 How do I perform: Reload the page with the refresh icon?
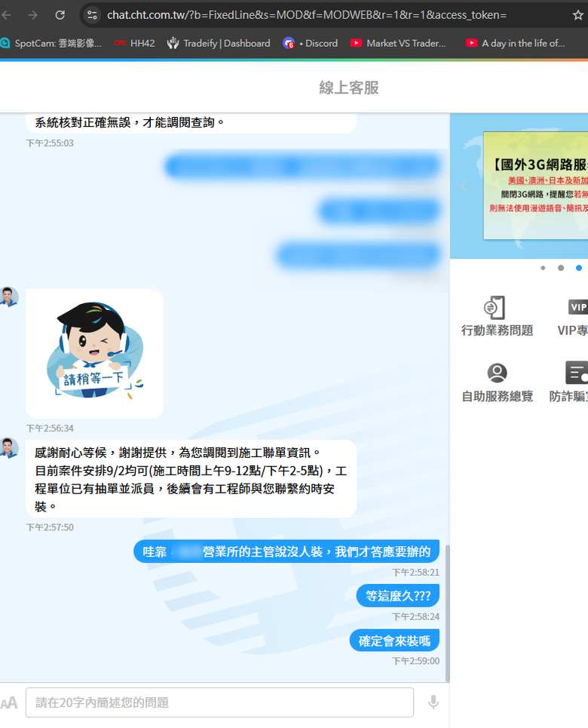60,15
